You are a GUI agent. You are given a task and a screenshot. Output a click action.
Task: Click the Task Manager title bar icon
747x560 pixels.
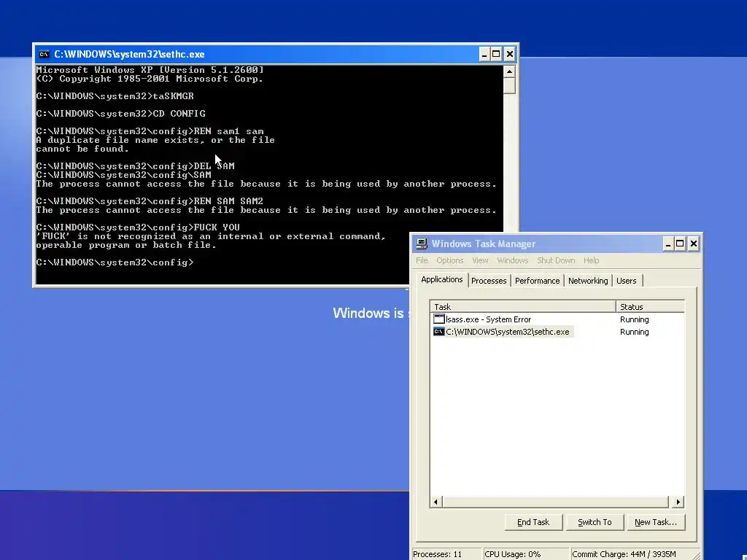coord(422,244)
